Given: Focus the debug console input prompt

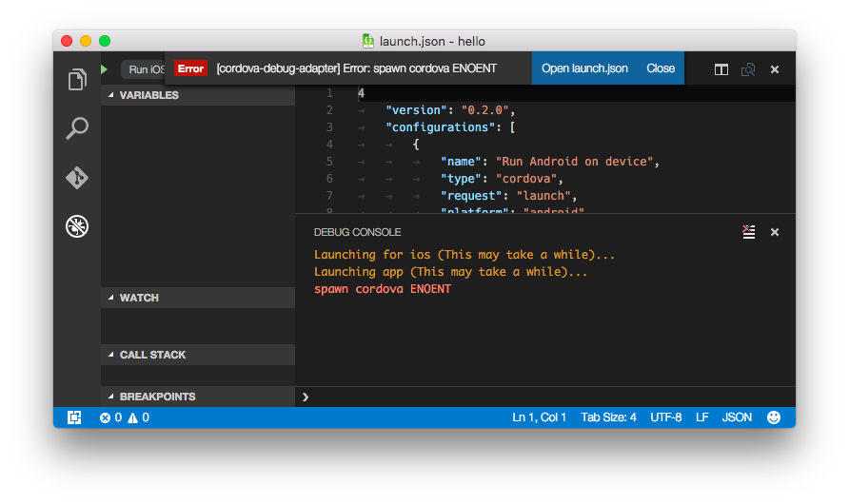Looking at the screenshot, I should click(x=547, y=397).
